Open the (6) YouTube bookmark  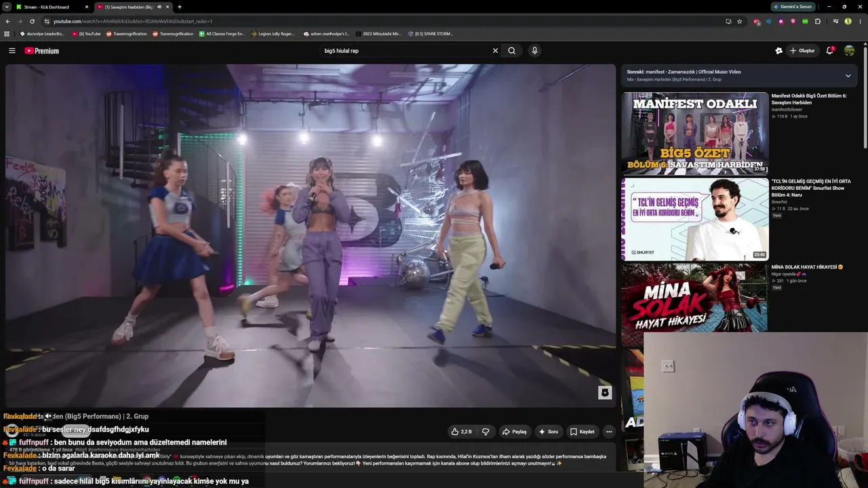point(86,33)
